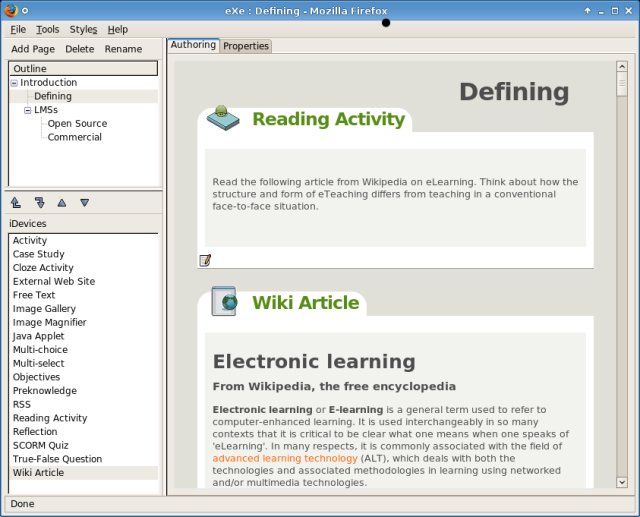Open the advanced learning technology link
Viewport: 640px width, 517px height.
[x=285, y=458]
